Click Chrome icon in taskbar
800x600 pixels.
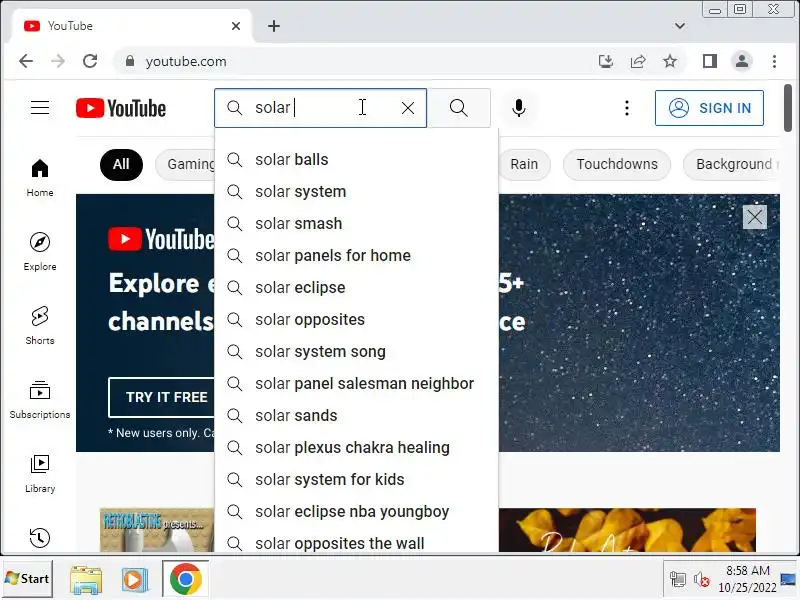[x=186, y=579]
